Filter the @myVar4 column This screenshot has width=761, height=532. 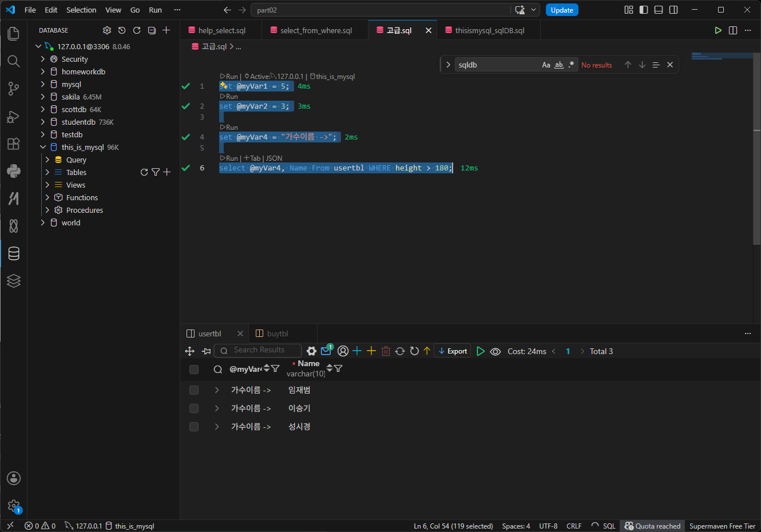(275, 369)
